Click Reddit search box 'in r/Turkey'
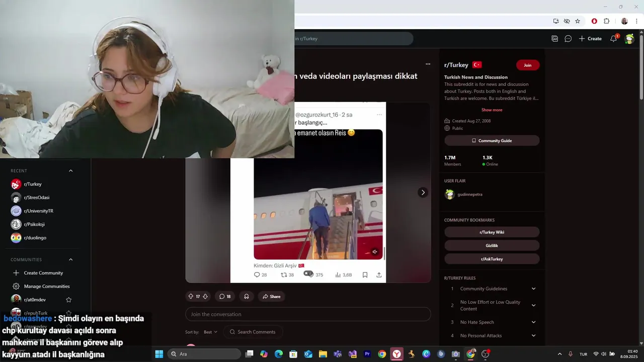 tap(354, 39)
